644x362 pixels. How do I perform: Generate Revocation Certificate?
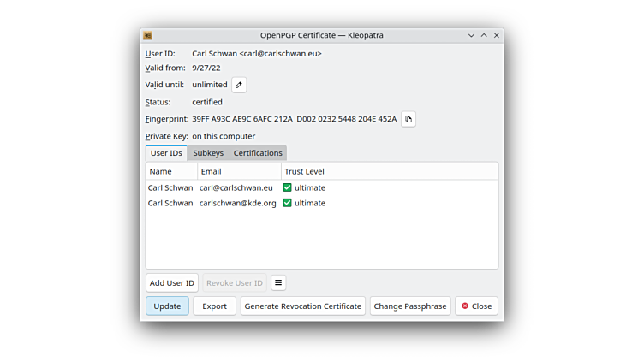point(303,306)
